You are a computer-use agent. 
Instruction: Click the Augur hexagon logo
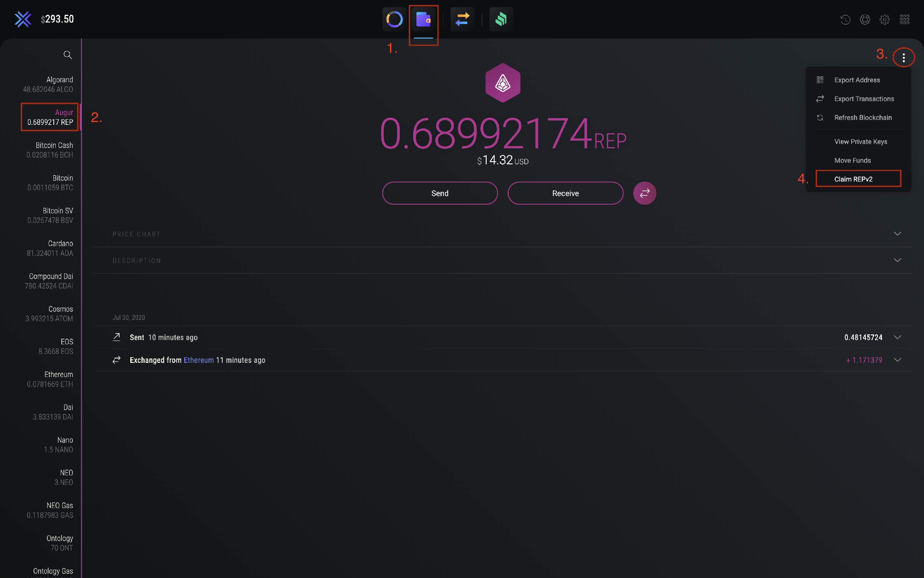click(x=502, y=83)
